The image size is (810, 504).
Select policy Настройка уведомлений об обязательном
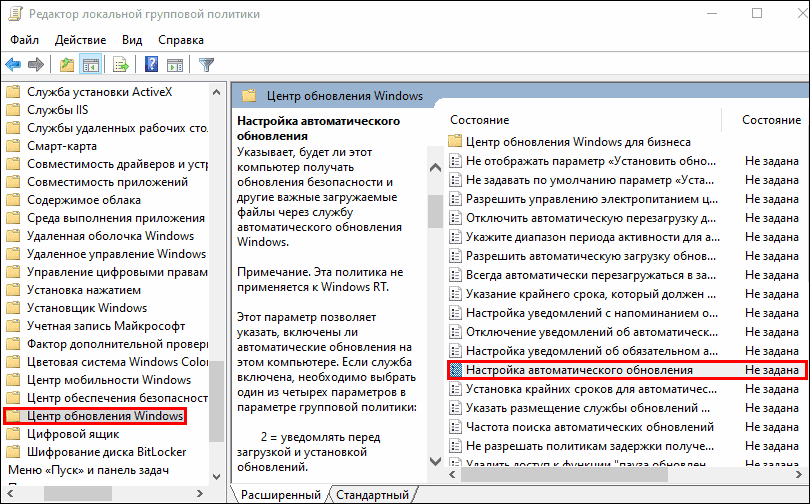[591, 351]
